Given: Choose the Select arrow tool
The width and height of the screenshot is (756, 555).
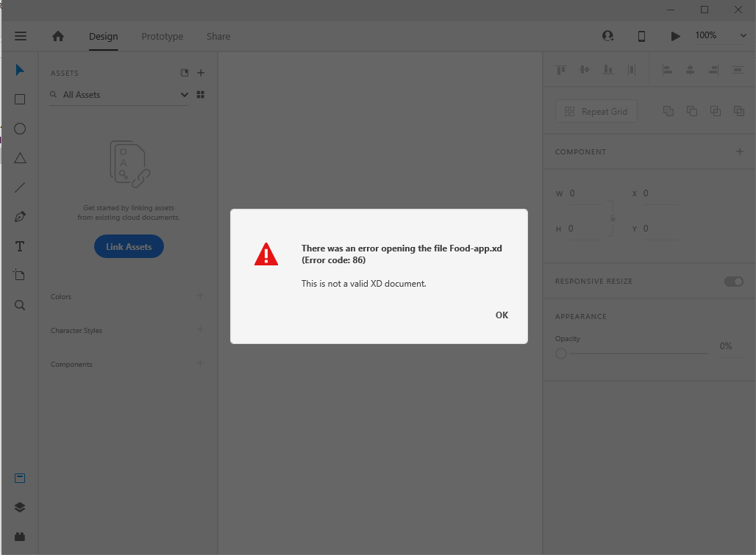Looking at the screenshot, I should 20,70.
